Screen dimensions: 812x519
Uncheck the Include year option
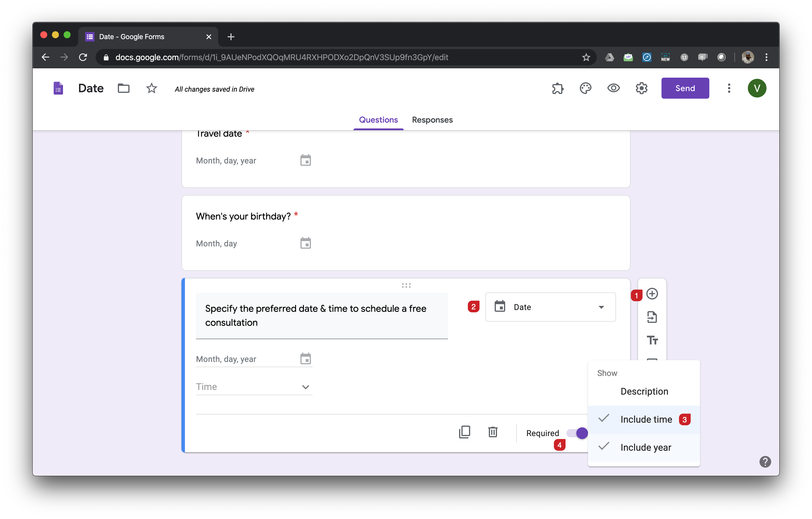pyautogui.click(x=646, y=447)
